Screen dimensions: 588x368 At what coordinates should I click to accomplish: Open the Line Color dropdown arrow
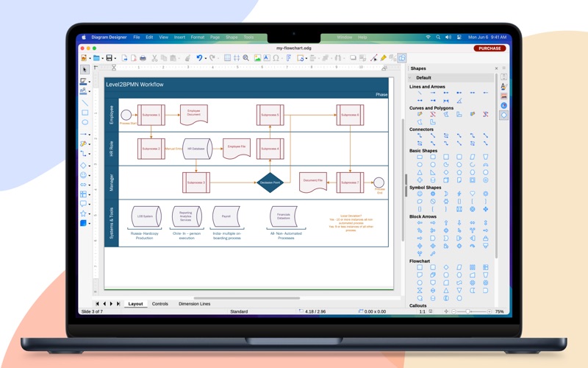[x=89, y=82]
